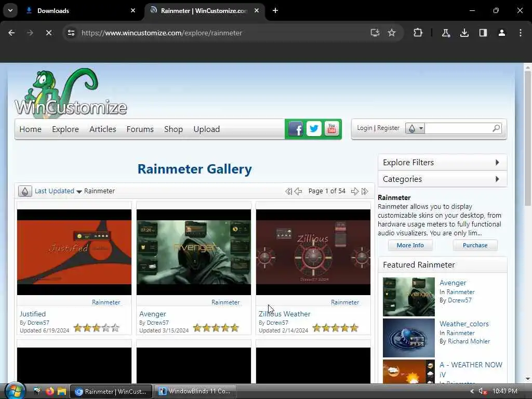532x399 pixels.
Task: View site information icon in address bar
Action: tap(71, 33)
